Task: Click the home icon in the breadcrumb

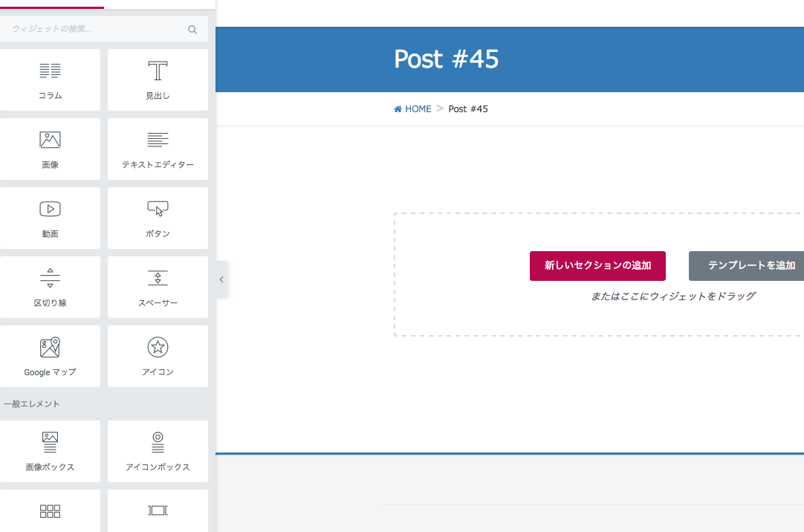Action: (398, 108)
